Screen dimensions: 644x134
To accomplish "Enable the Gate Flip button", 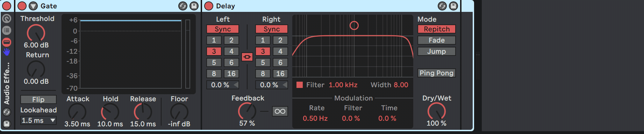I will click(38, 99).
